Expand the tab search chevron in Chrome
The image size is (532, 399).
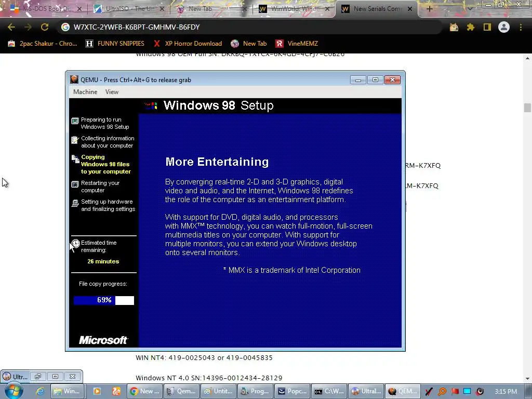click(x=470, y=9)
